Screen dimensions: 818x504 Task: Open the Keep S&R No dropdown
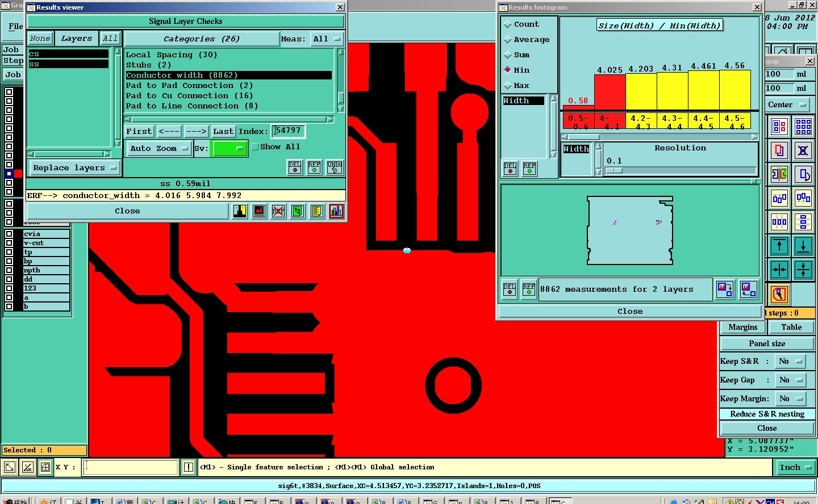791,362
